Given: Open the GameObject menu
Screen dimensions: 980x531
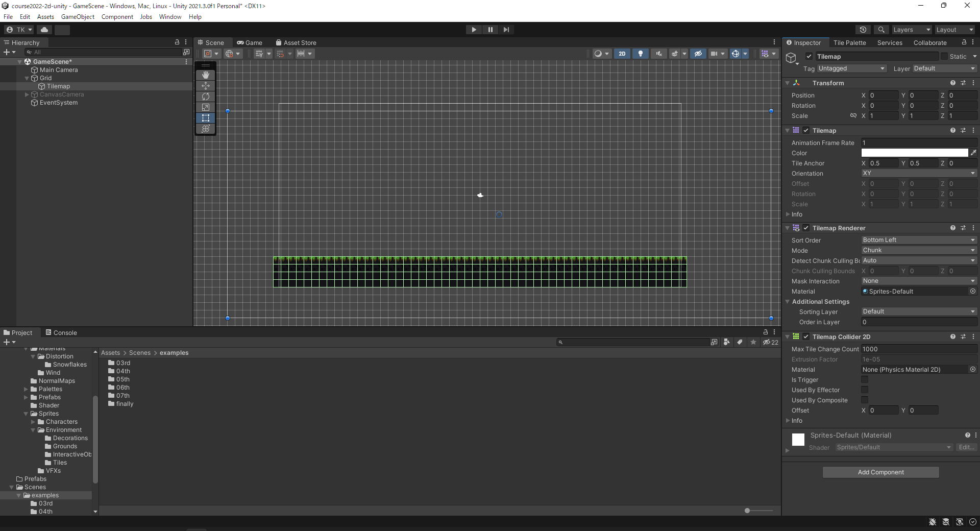Looking at the screenshot, I should point(78,17).
